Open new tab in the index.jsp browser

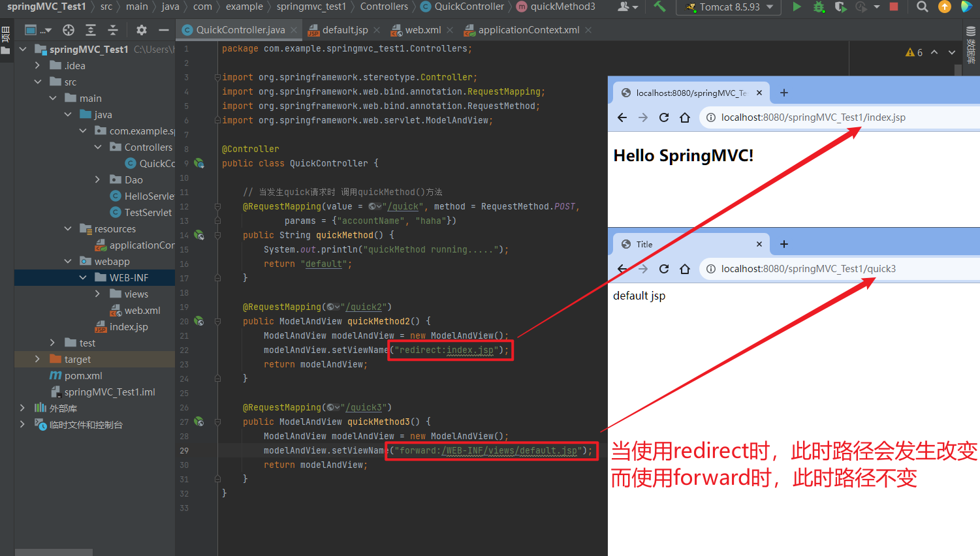784,93
